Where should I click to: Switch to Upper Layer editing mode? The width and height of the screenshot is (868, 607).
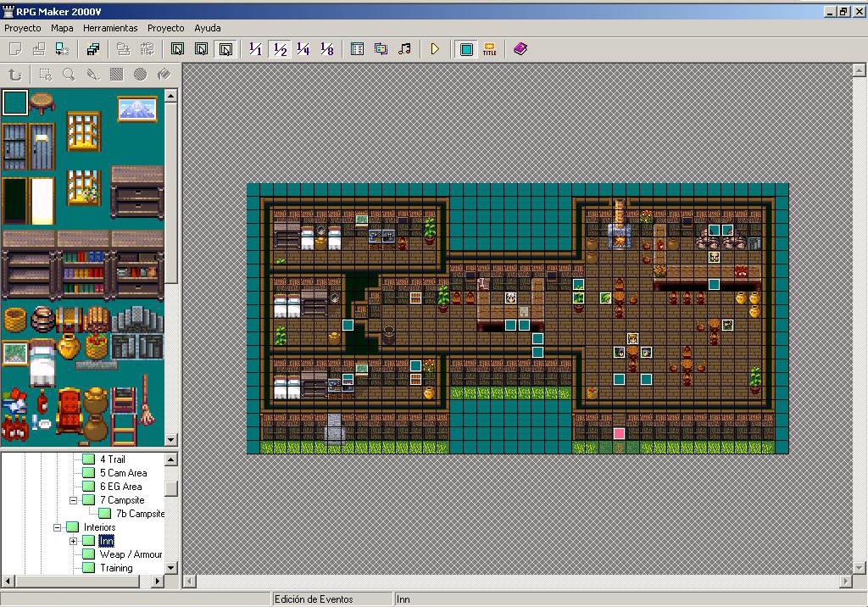(x=202, y=49)
